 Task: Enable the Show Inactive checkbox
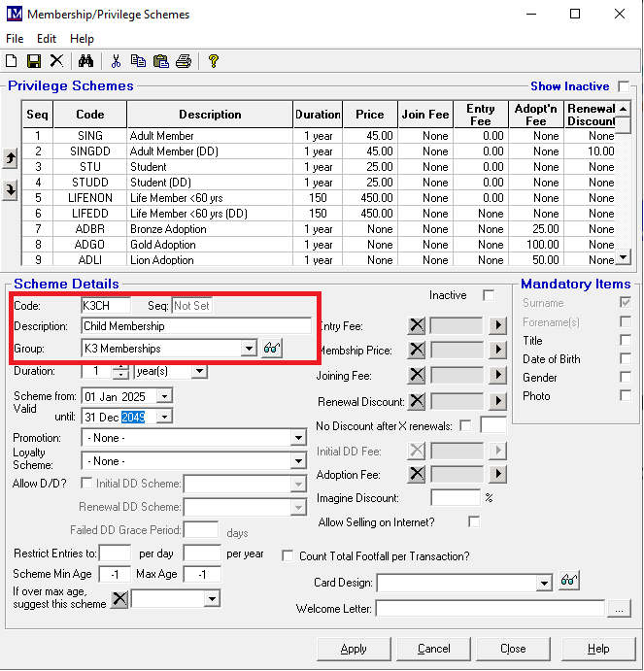tap(624, 86)
